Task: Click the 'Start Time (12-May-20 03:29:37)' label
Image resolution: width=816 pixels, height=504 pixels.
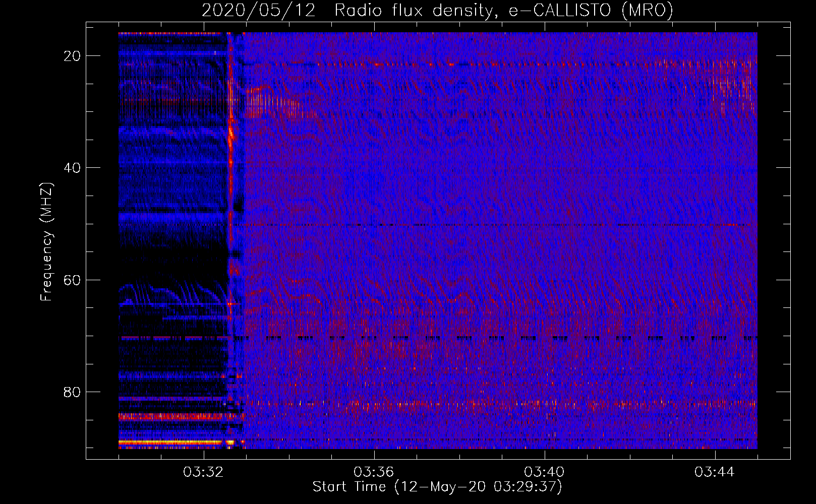Action: tap(437, 487)
